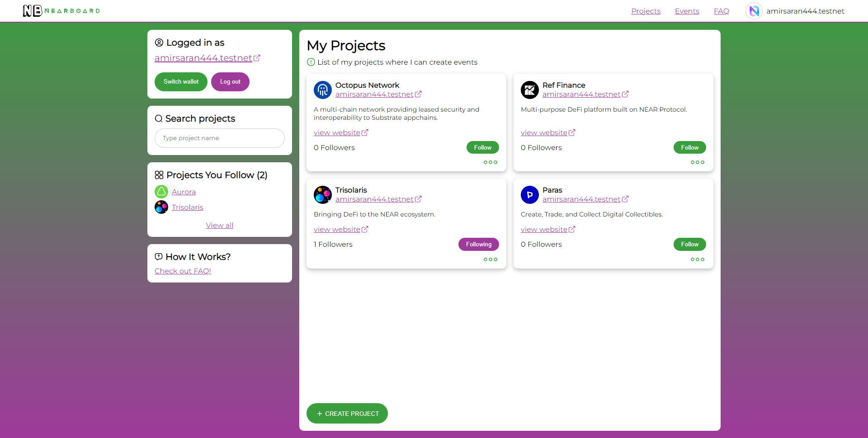The height and width of the screenshot is (438, 868).
Task: Open the Trisolaris three-dot options menu
Action: point(491,259)
